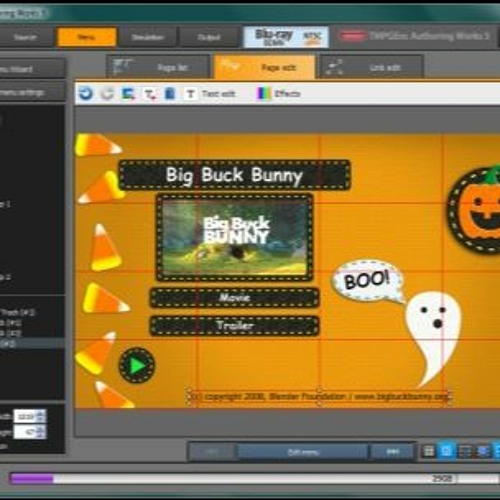This screenshot has width=500, height=500.
Task: Click the Blu-ray NTSC target format indicator
Action: [x=286, y=37]
